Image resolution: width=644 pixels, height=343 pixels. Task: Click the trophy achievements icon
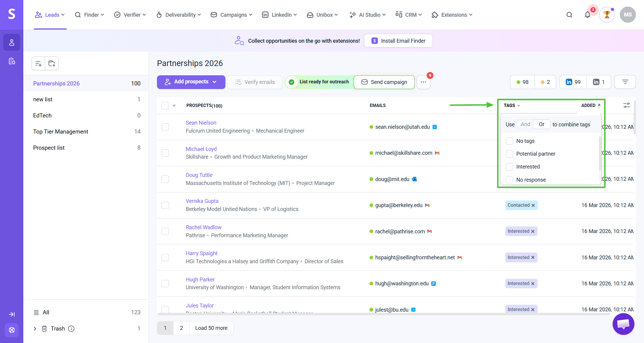click(x=607, y=15)
